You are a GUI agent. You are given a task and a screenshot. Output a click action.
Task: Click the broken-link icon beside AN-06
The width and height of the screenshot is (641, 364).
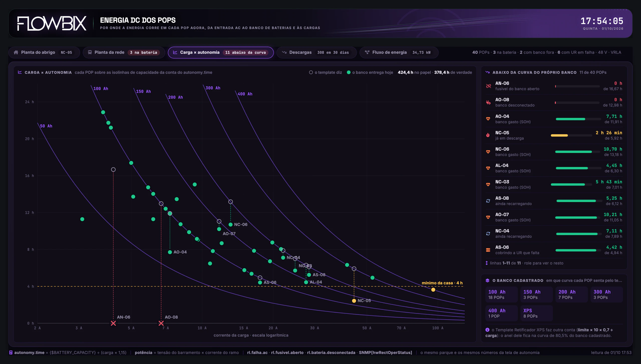click(488, 86)
